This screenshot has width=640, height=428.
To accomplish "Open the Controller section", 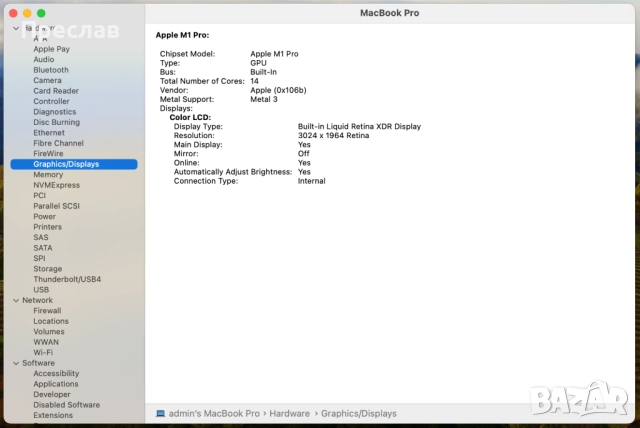I will tap(51, 101).
